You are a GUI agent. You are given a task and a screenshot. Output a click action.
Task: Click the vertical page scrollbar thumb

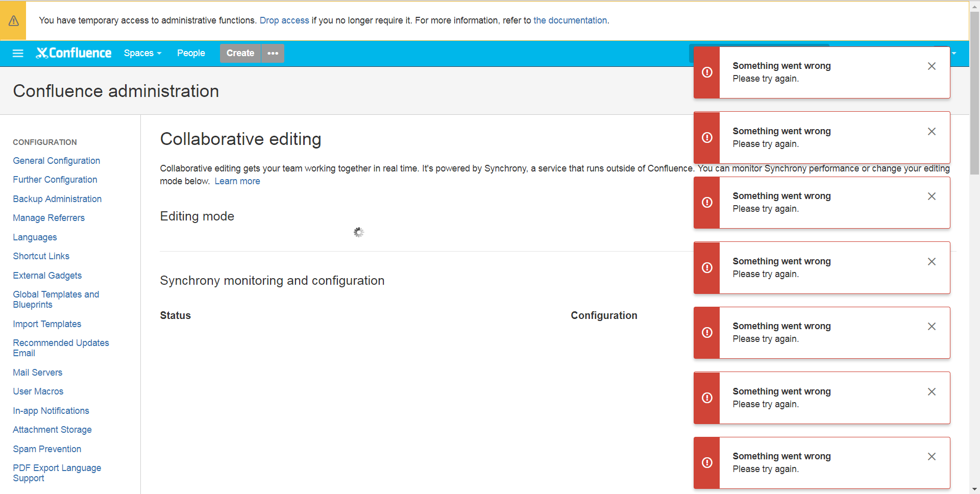974,93
